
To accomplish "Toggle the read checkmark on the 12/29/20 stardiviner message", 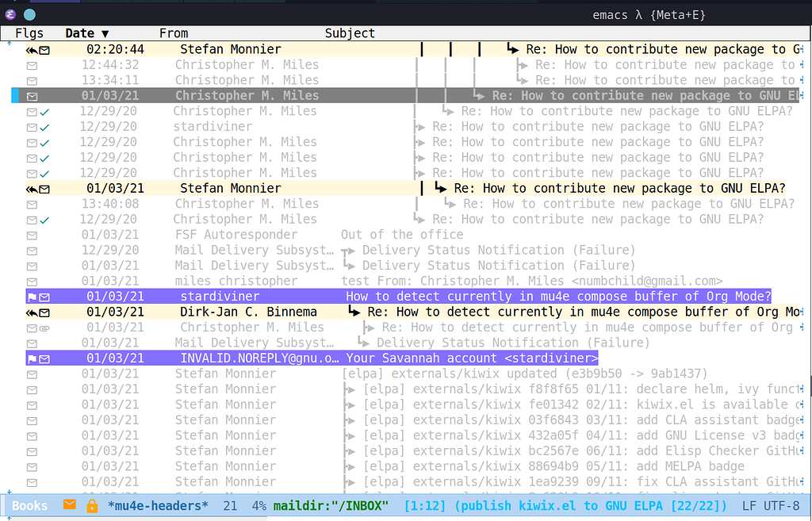I will (45, 126).
